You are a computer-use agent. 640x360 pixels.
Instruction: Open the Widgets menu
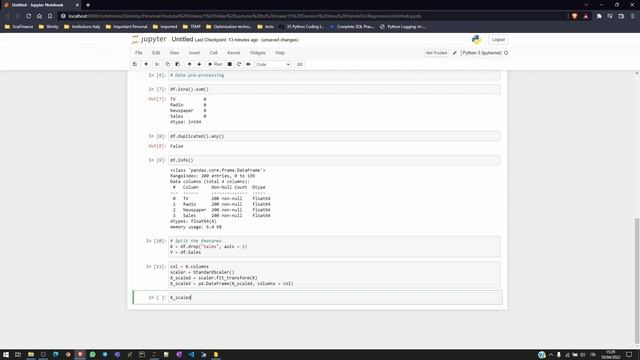(x=258, y=53)
